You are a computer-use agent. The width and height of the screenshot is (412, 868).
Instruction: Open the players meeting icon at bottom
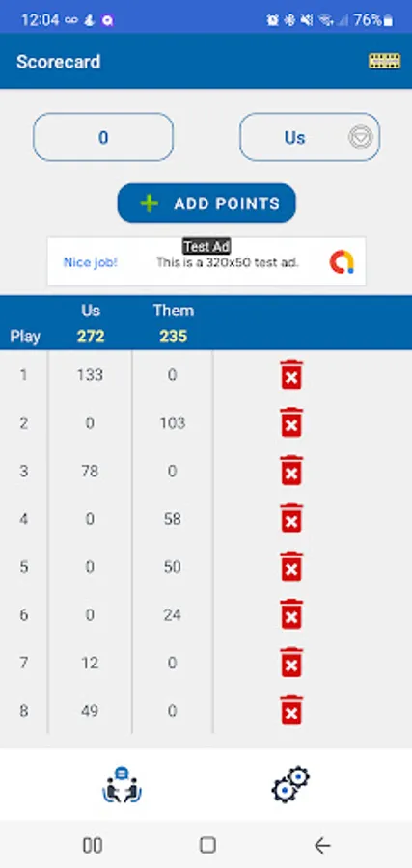[122, 784]
